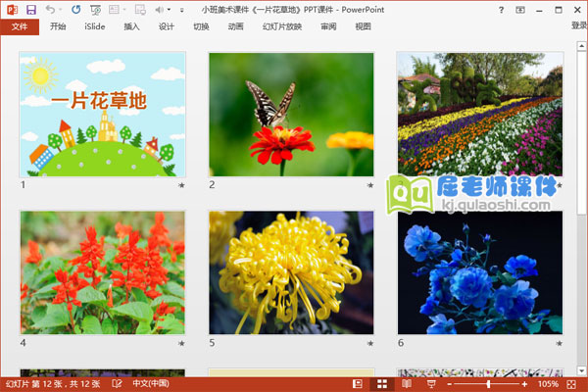The height and width of the screenshot is (392, 588).
Task: Switch to Normal view icon
Action: [358, 384]
